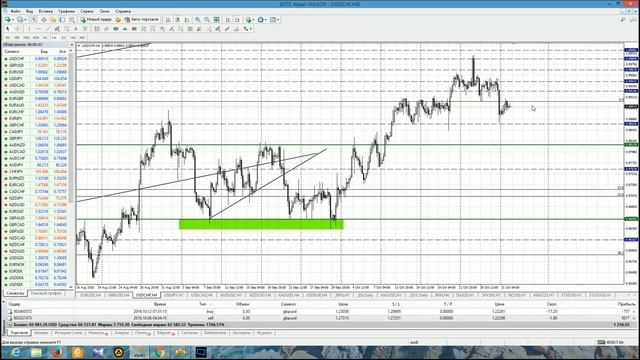This screenshot has height=360, width=640.
Task: Select the buy order row 2016.10.12
Action: pyautogui.click(x=320, y=311)
